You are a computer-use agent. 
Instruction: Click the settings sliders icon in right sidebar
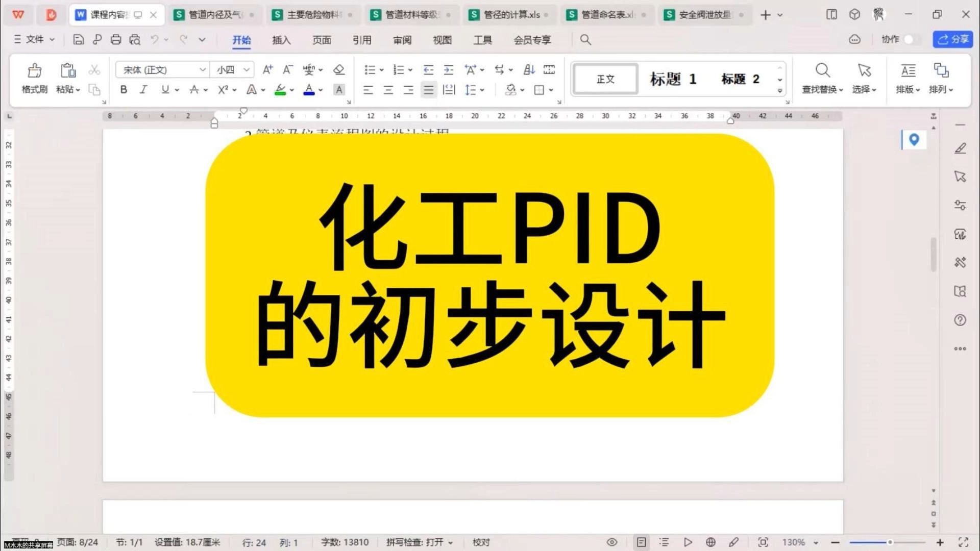click(x=960, y=205)
